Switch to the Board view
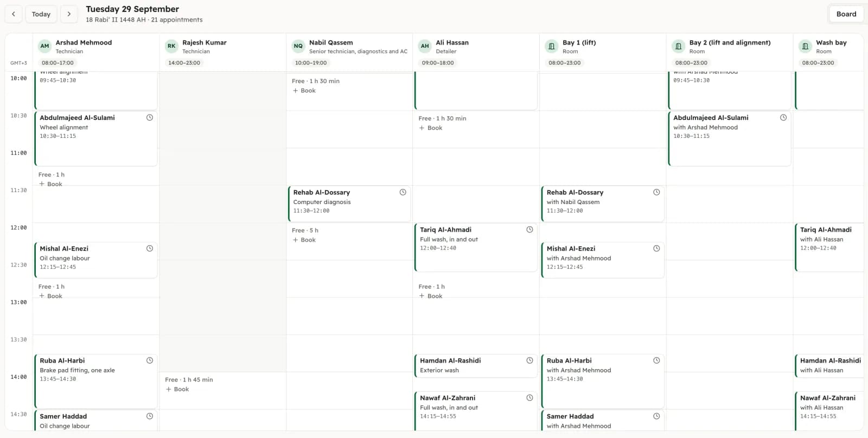The width and height of the screenshot is (868, 438). click(x=846, y=14)
